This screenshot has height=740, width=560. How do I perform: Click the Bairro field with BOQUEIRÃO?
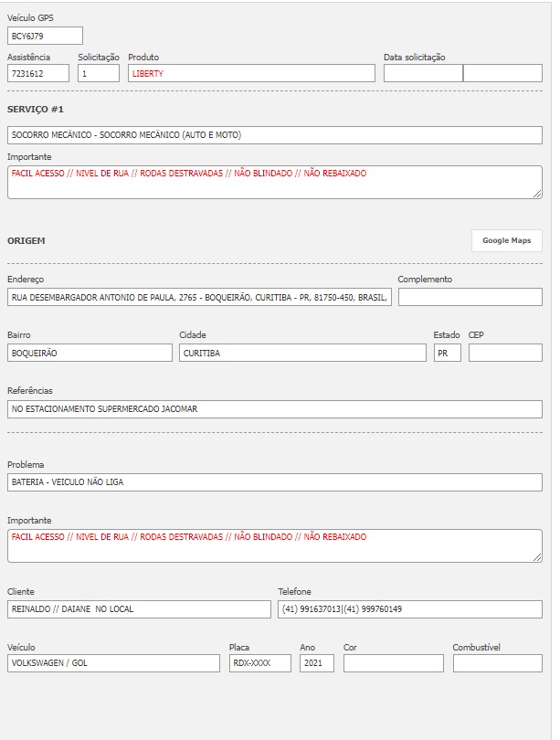pos(90,353)
